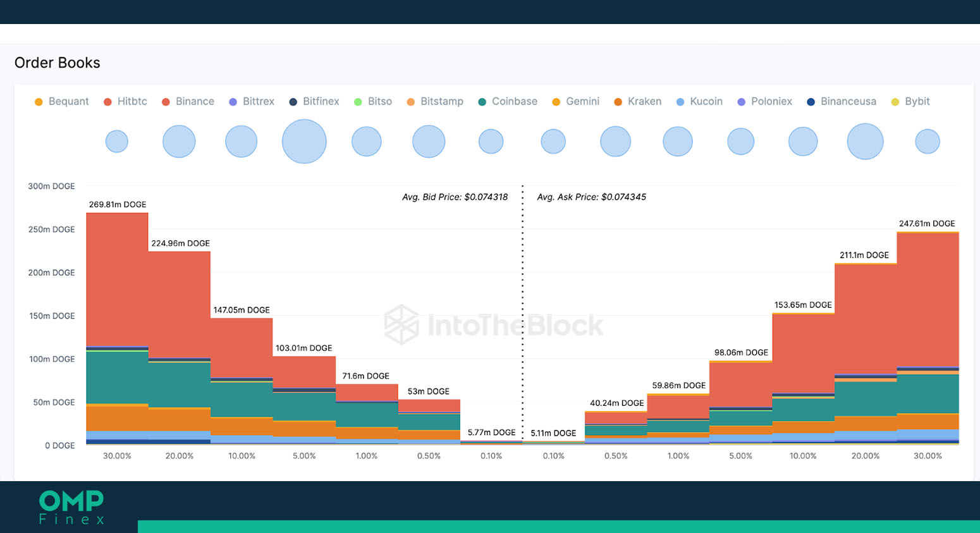Select the bubble above the 5.77m DOGE bar
Screen dimensions: 980x533
pyautogui.click(x=491, y=141)
